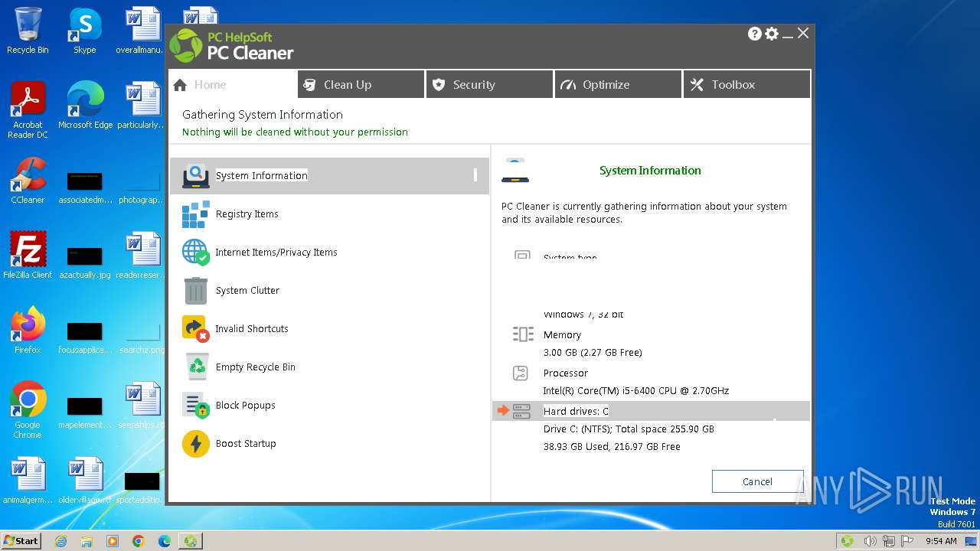980x551 pixels.
Task: Select the Home tab
Action: tap(232, 84)
